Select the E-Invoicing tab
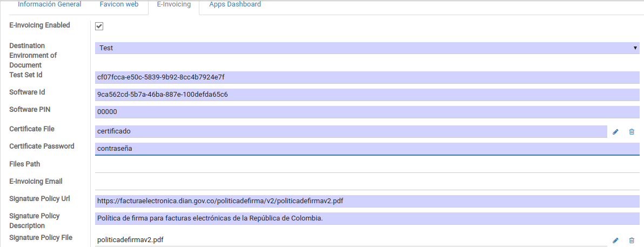The height and width of the screenshot is (247, 644). 173,4
